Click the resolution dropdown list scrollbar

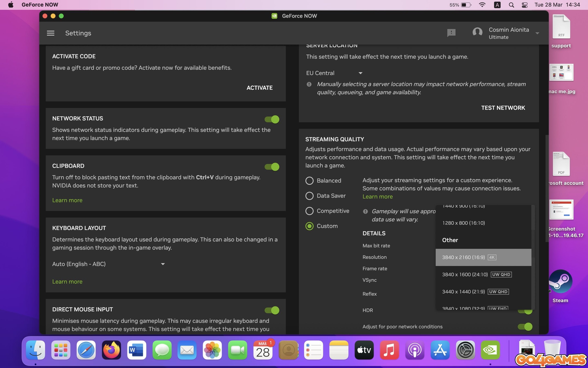click(533, 257)
